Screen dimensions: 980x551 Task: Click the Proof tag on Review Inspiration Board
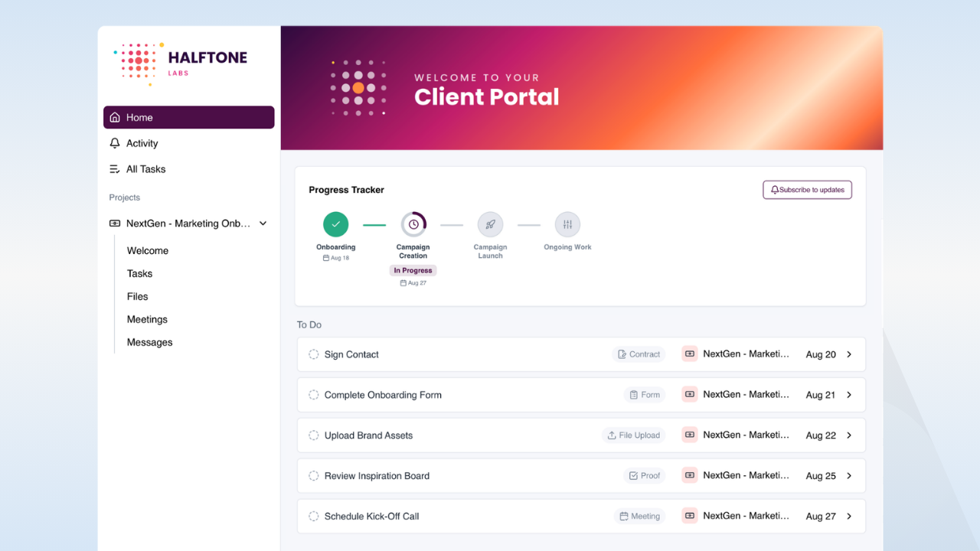tap(644, 476)
